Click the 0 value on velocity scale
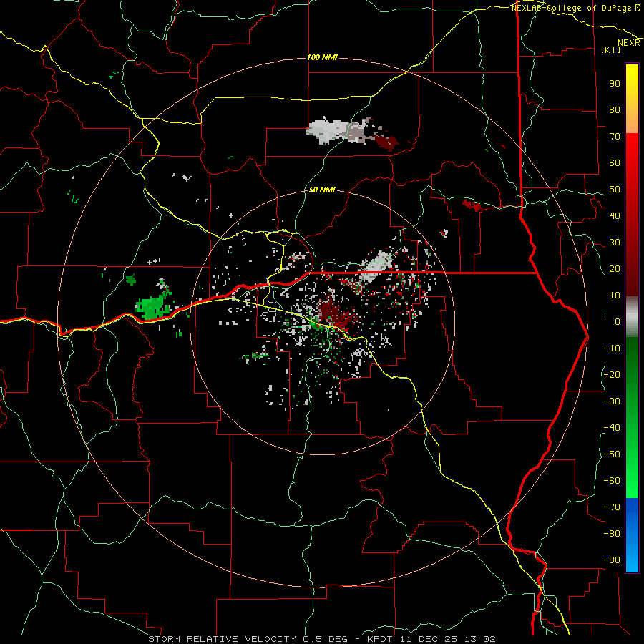Screen dimensions: 644x644 618,322
